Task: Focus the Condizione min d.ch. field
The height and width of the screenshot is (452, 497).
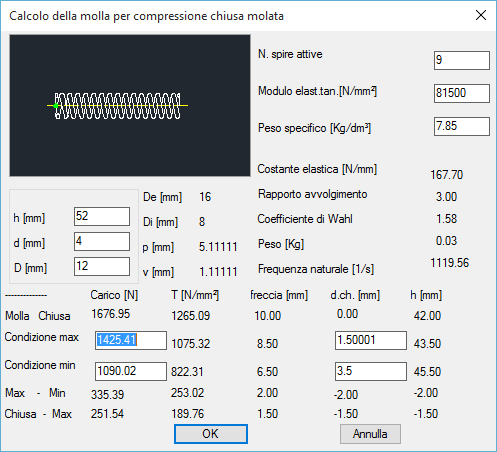Action: coord(371,371)
